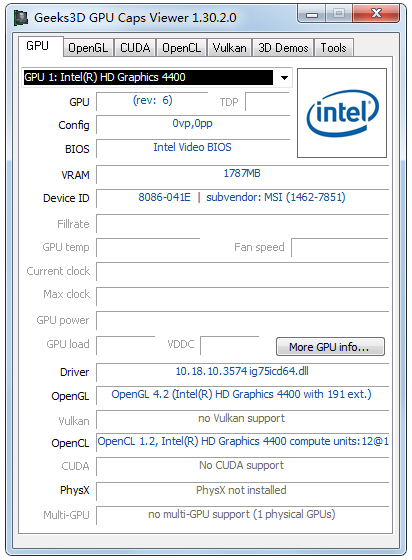
Task: Click the empty Fan speed field
Action: point(340,247)
